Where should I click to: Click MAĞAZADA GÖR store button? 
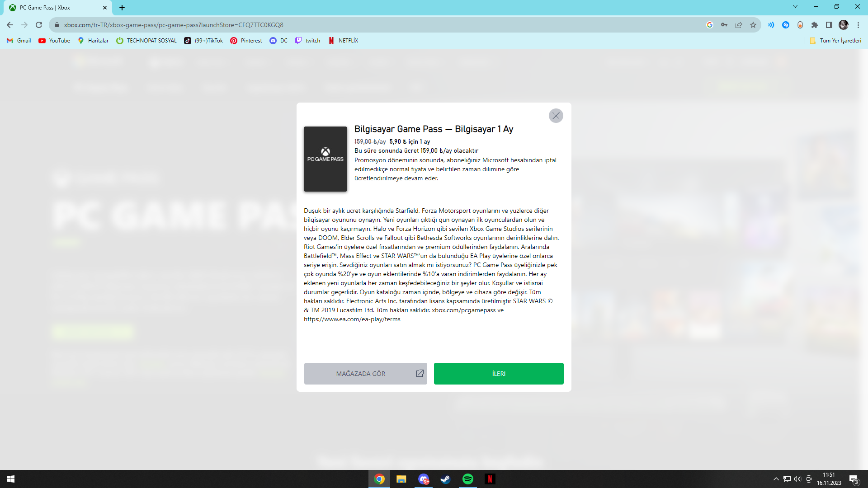pyautogui.click(x=365, y=374)
